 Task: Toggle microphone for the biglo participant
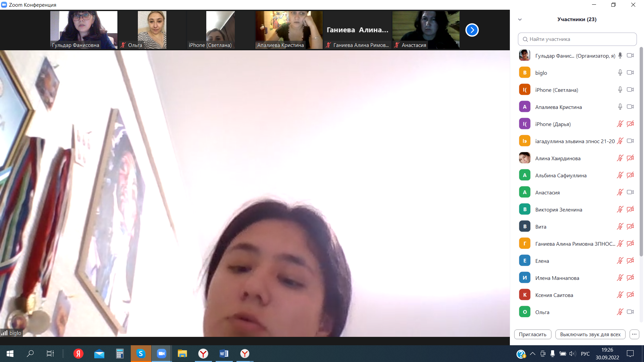point(620,73)
